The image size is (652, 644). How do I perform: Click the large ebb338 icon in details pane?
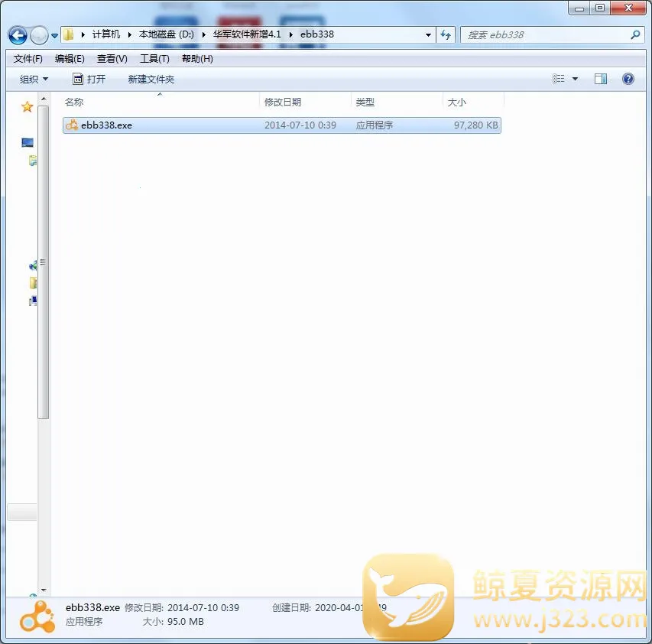[37, 617]
